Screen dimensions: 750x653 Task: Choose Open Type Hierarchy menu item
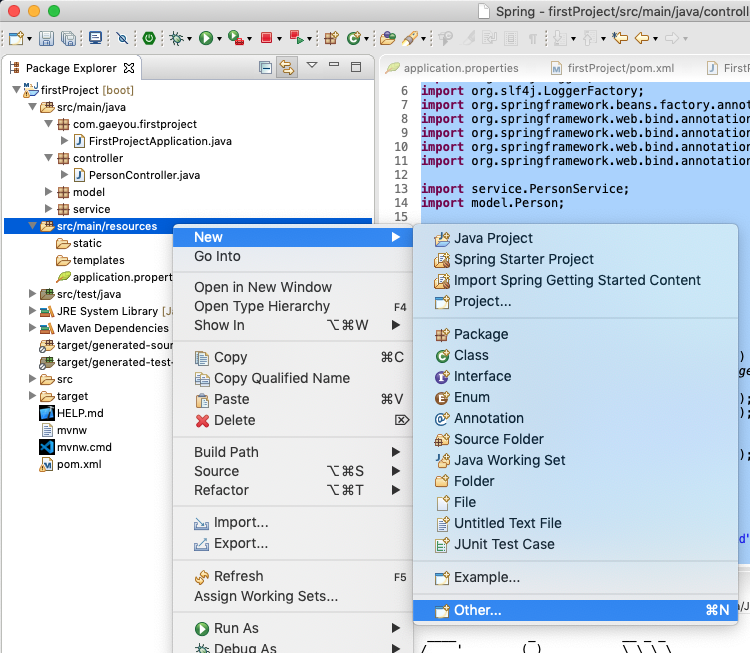point(292,306)
